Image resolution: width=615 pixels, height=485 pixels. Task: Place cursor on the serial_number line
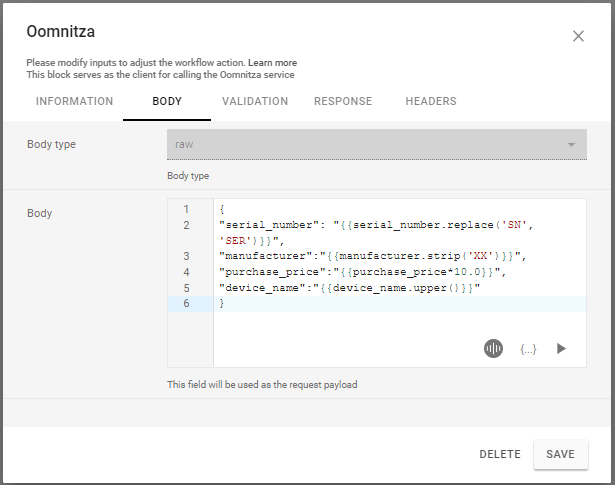pyautogui.click(x=350, y=225)
